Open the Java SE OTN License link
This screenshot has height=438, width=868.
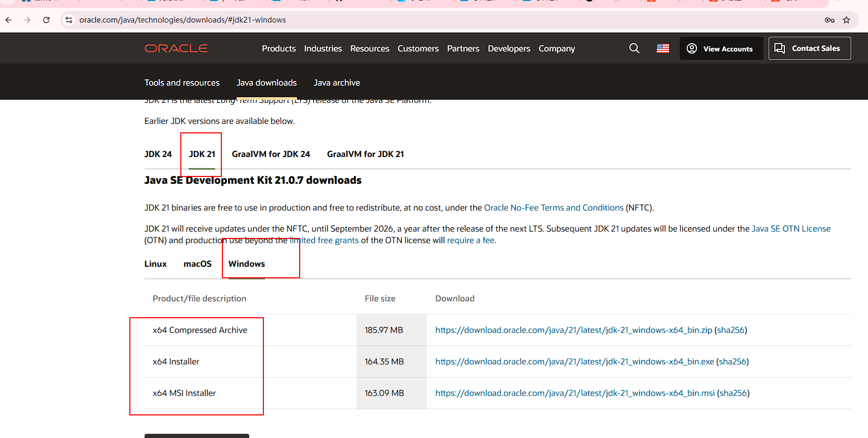(791, 228)
